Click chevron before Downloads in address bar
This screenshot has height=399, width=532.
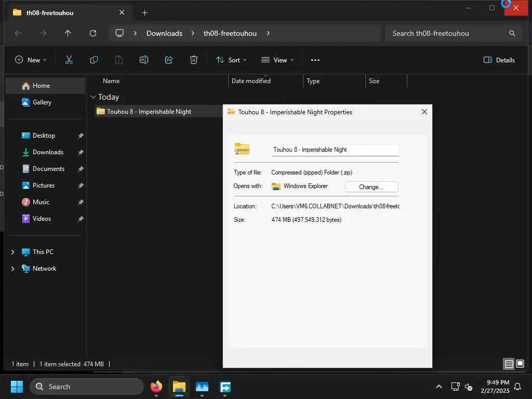[x=135, y=33]
